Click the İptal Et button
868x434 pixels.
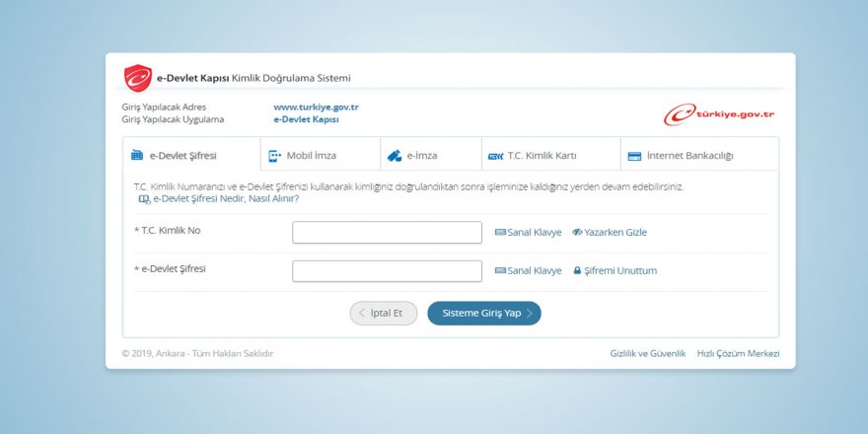click(383, 314)
